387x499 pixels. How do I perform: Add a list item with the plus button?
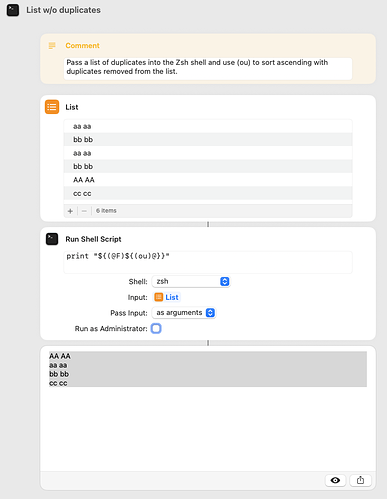pos(70,211)
